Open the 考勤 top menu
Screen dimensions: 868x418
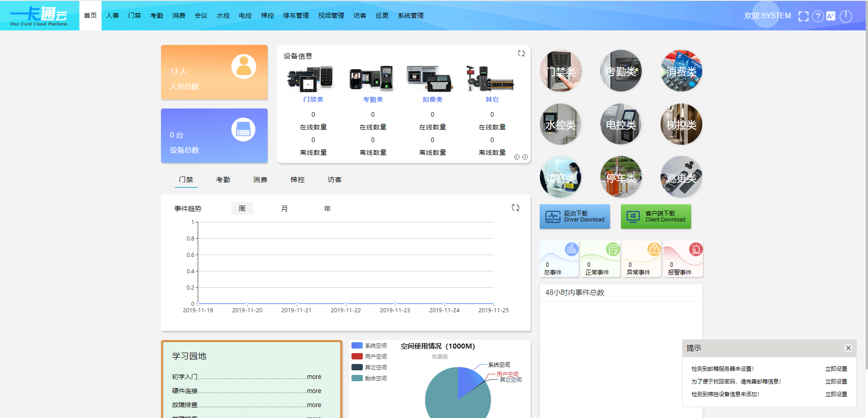pos(157,15)
